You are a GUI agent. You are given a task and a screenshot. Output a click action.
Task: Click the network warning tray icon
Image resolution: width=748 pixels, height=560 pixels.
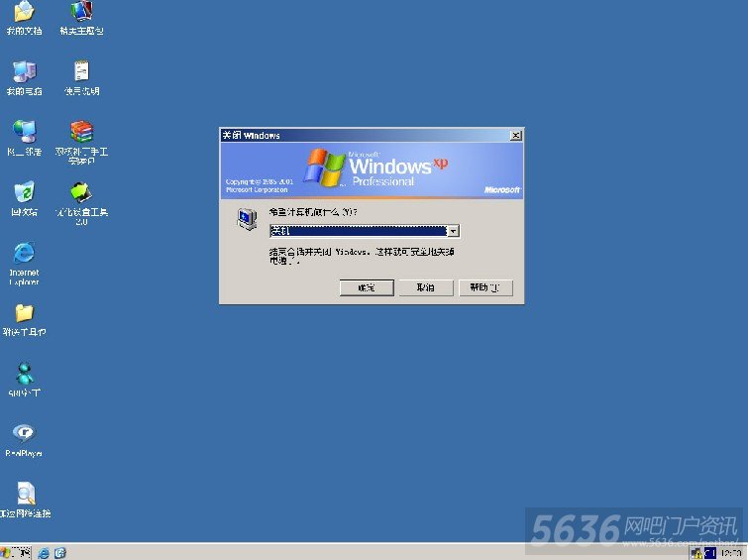(696, 553)
